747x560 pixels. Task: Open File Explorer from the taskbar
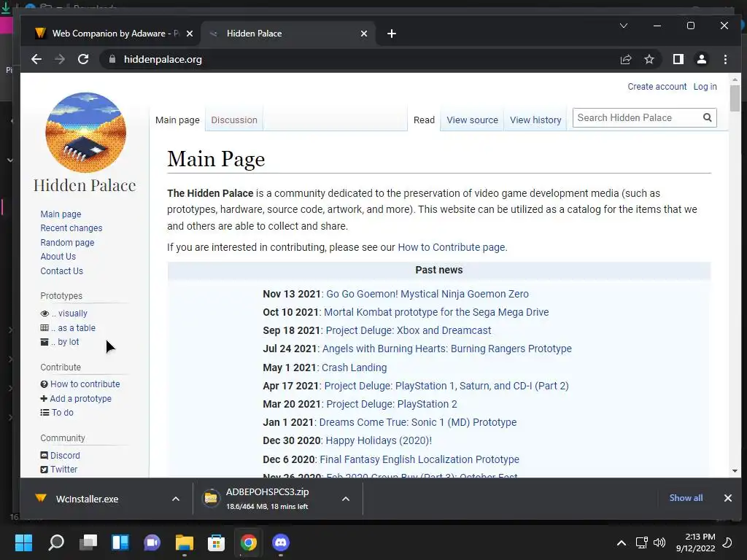point(185,542)
